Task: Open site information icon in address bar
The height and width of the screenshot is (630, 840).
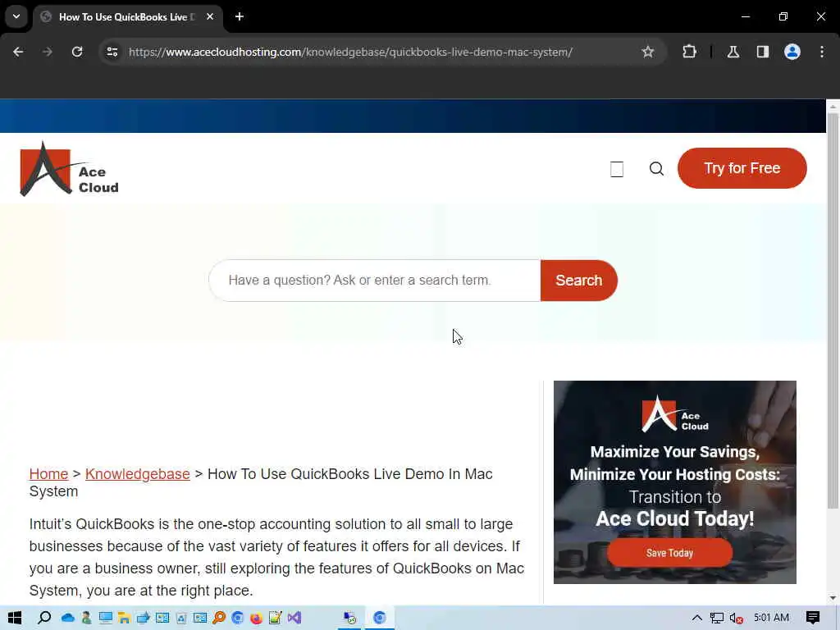Action: click(112, 52)
